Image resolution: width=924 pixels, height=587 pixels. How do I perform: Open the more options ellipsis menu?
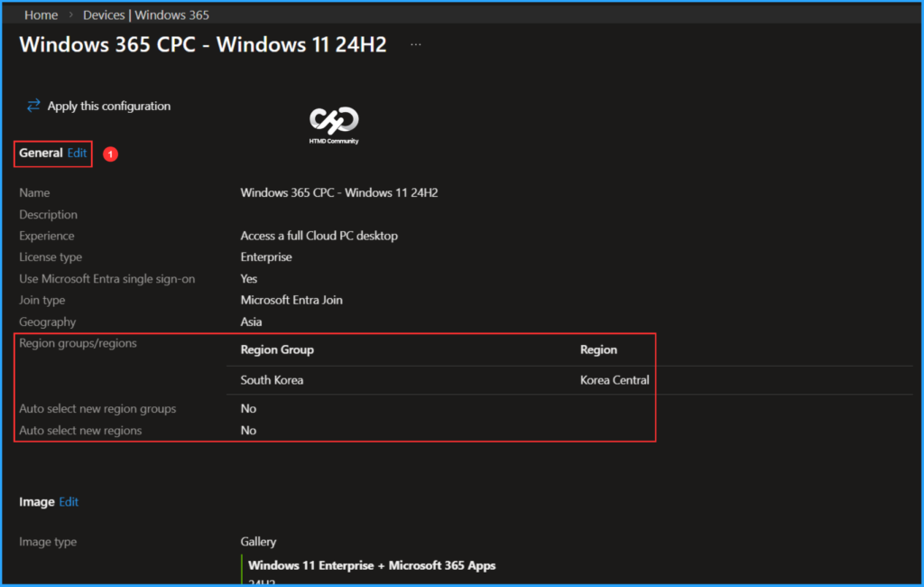[x=415, y=43]
